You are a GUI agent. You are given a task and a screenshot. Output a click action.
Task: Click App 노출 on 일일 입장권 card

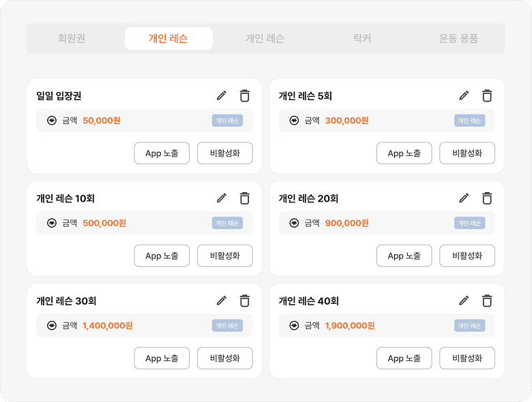[x=162, y=153]
